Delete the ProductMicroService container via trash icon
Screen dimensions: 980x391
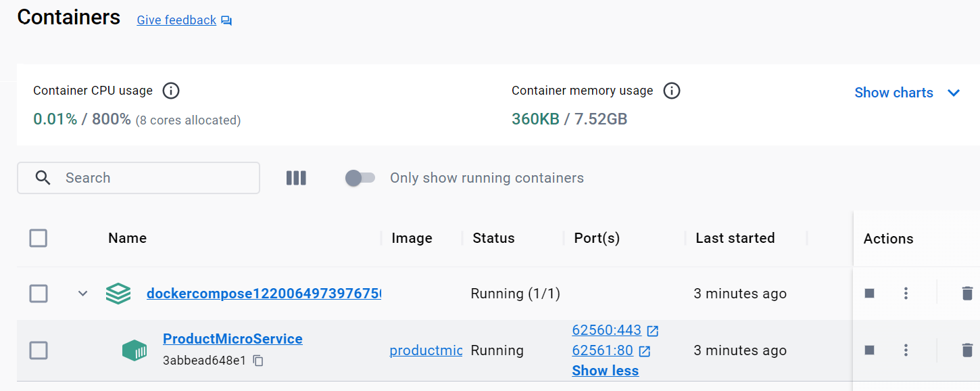[x=968, y=350]
